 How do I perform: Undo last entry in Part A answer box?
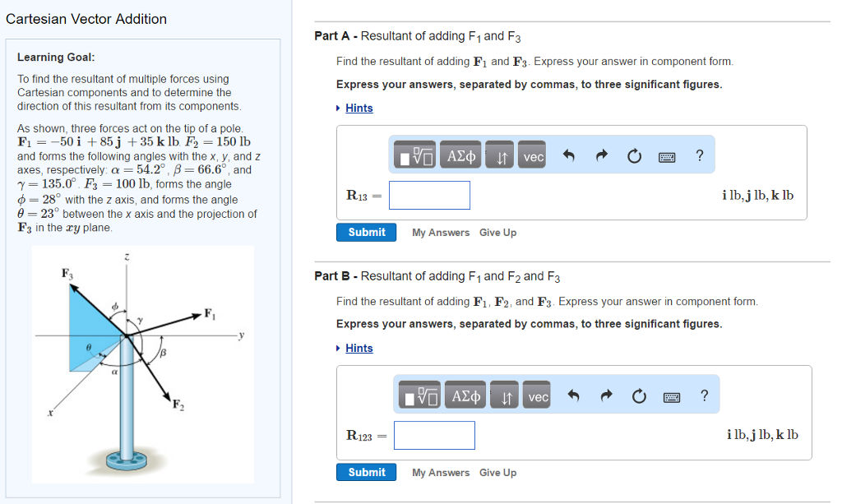(x=570, y=155)
